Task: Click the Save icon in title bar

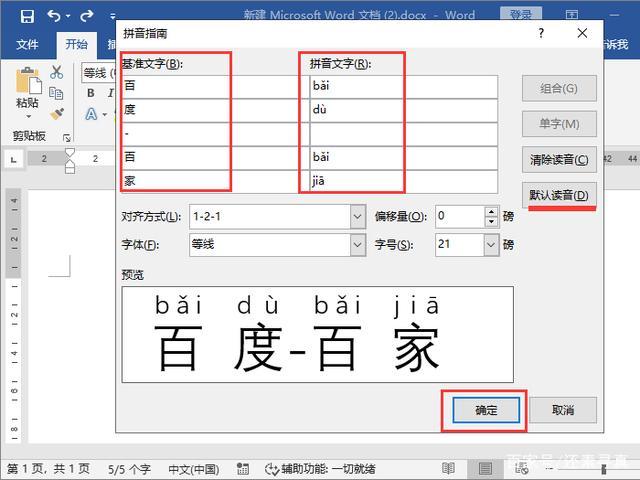Action: [x=27, y=16]
